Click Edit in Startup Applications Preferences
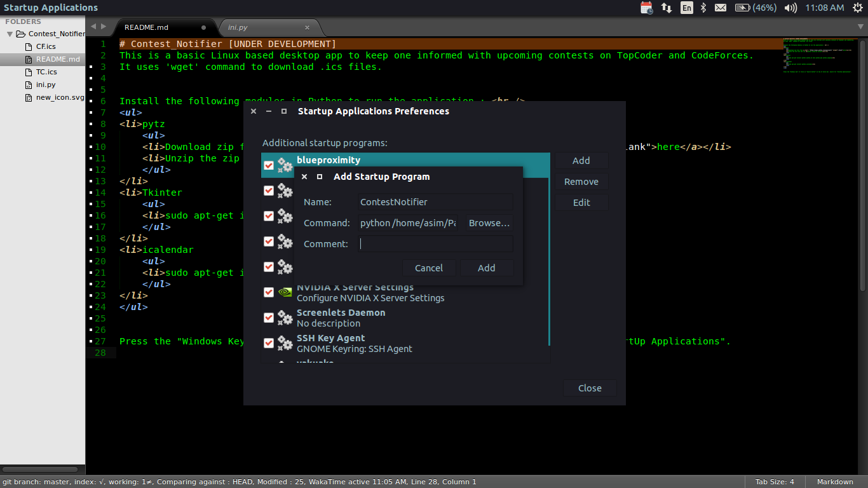 coord(581,203)
